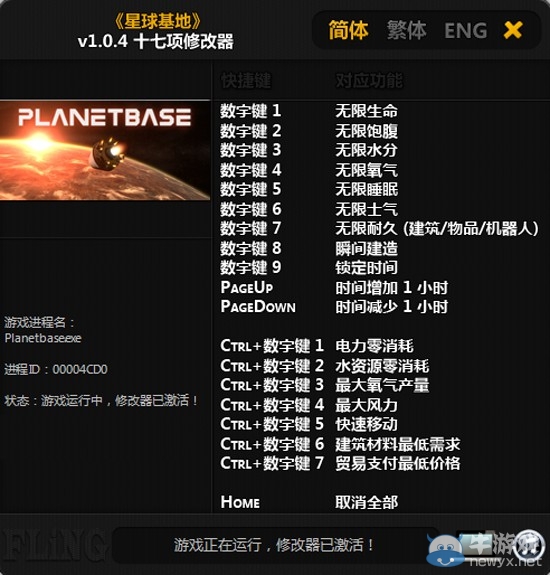Select the 无限士气 function text

366,209
